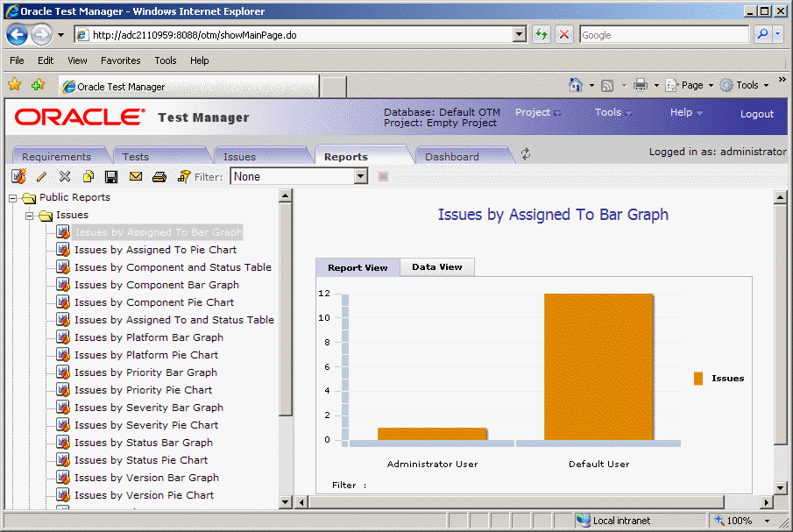This screenshot has height=532, width=793.
Task: Select Issues by Severity Bar Graph
Action: click(149, 408)
